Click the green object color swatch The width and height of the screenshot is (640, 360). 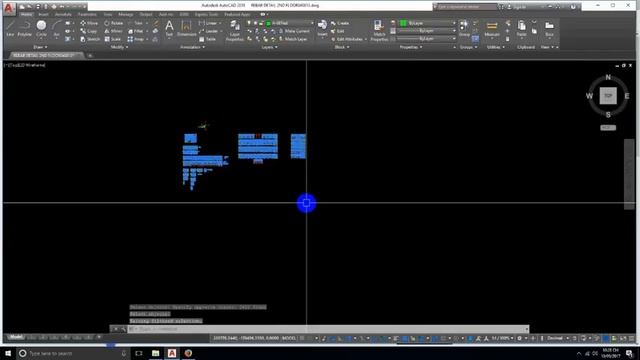tap(403, 23)
